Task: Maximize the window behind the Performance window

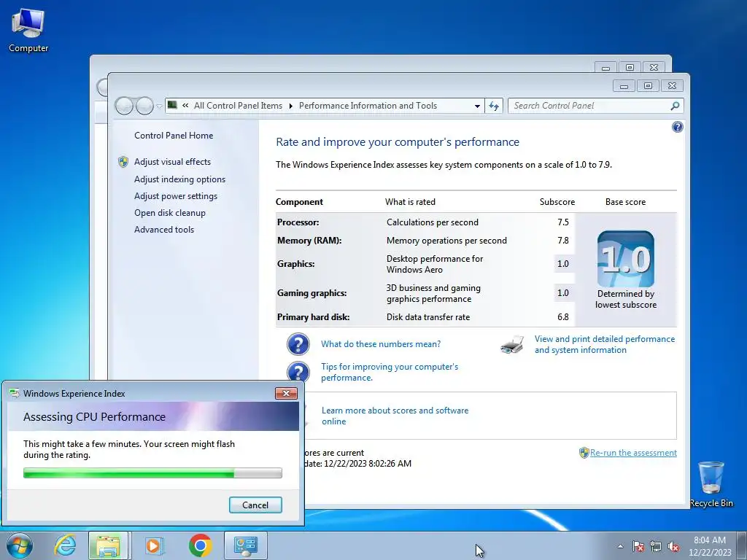Action: tap(630, 68)
